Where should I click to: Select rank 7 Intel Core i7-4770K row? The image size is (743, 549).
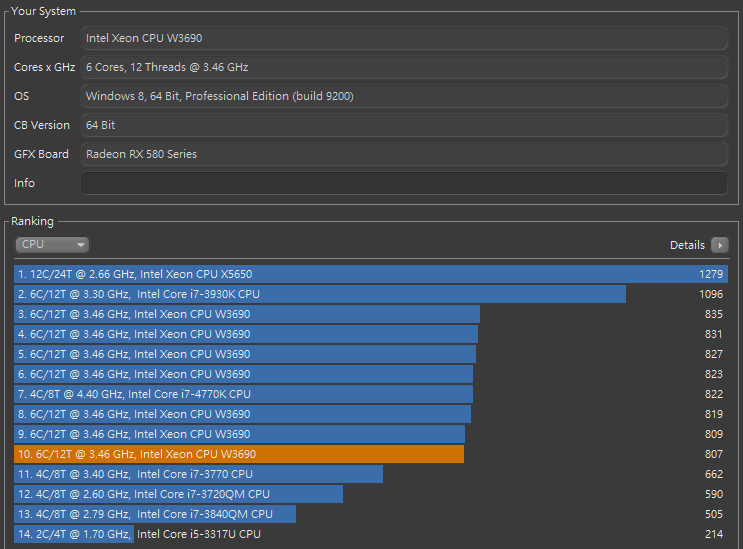point(371,394)
